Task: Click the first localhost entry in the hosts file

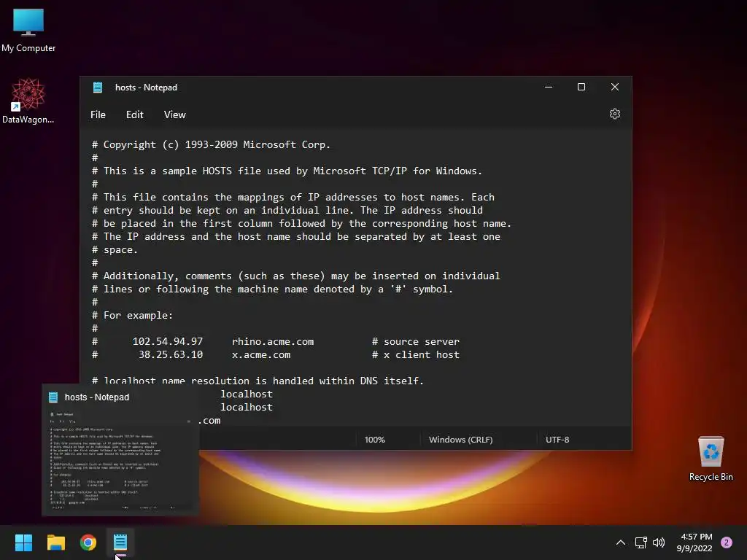Action: pyautogui.click(x=247, y=394)
